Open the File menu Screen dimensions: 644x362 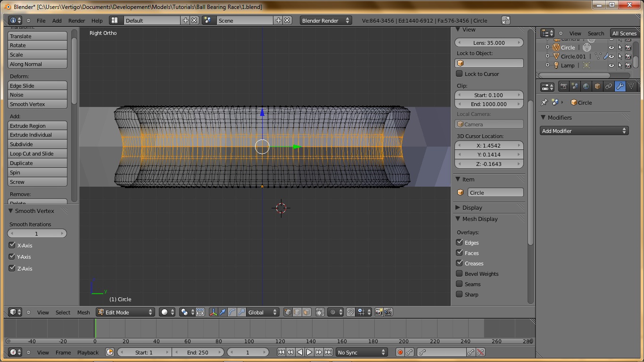coord(41,21)
